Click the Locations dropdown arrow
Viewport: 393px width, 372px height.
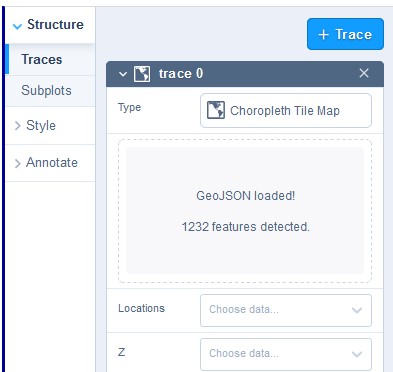click(357, 310)
